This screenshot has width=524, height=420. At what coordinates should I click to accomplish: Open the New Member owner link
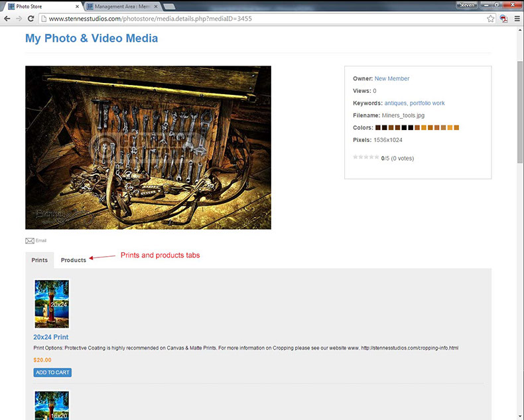[391, 78]
